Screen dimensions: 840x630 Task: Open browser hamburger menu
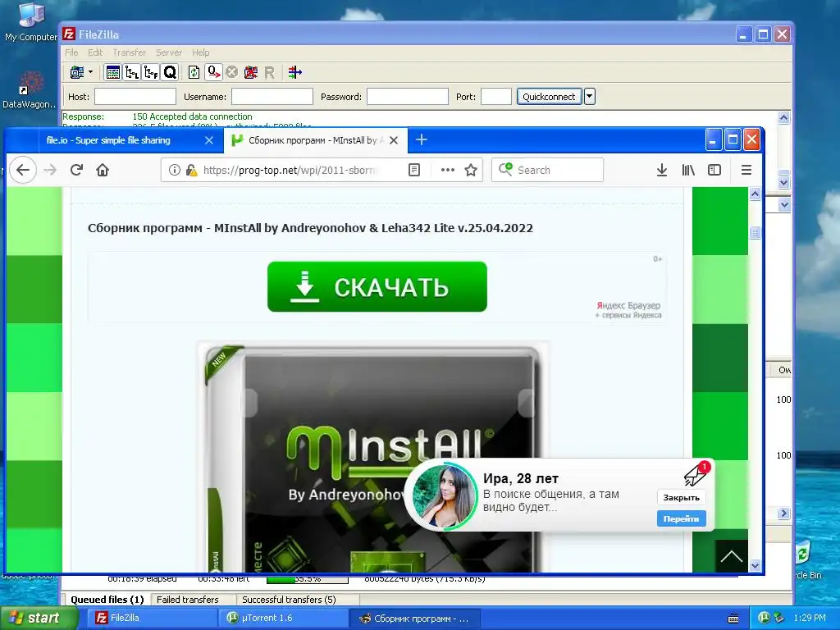746,170
